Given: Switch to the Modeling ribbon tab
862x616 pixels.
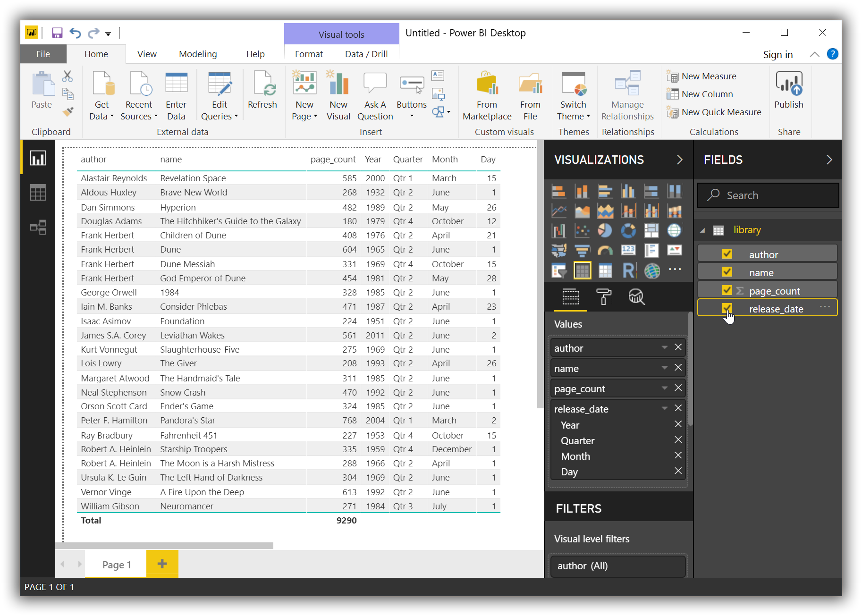Looking at the screenshot, I should click(x=197, y=54).
